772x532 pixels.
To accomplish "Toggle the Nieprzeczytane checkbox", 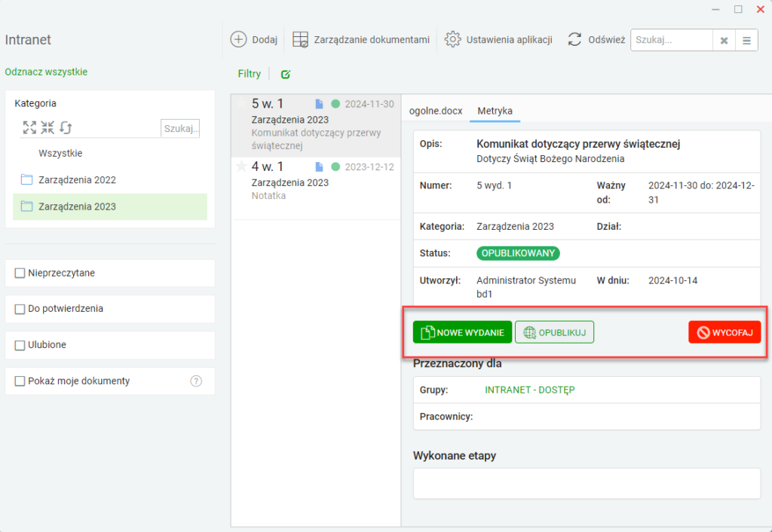I will coord(20,273).
